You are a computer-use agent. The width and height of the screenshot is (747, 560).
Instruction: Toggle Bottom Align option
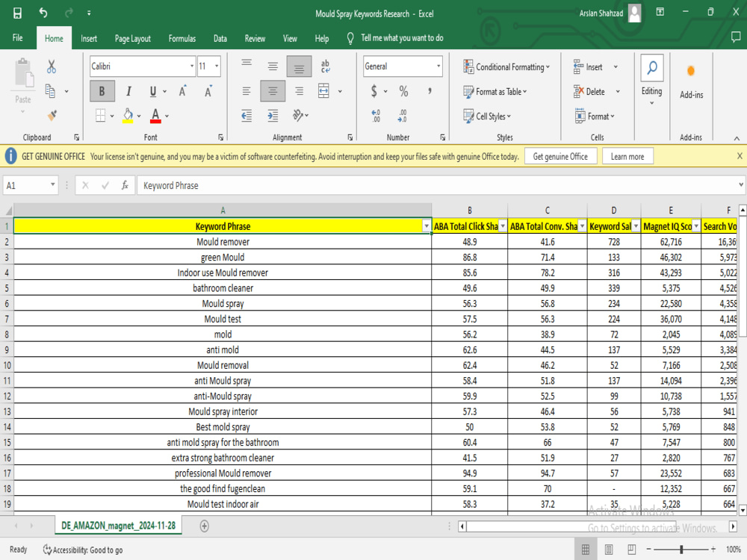(x=299, y=66)
